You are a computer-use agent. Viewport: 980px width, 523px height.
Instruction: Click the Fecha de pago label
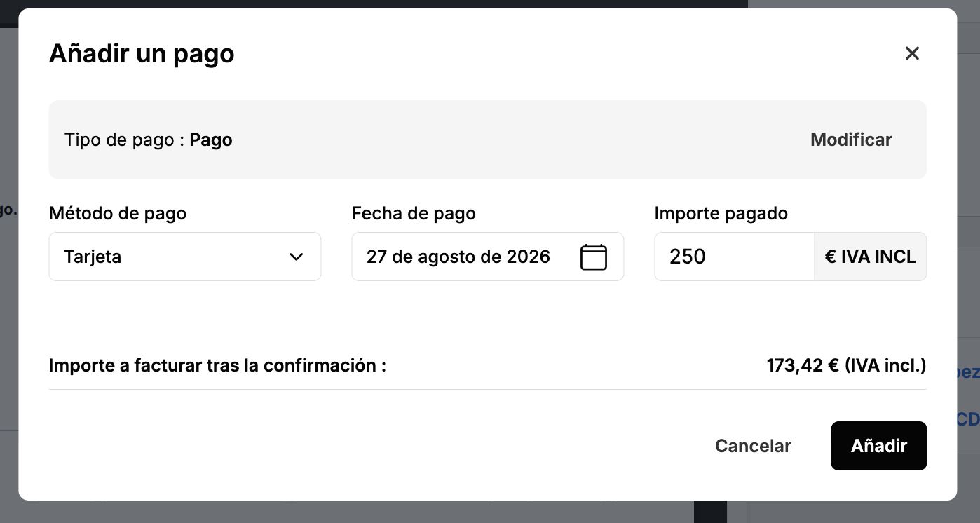coord(414,214)
